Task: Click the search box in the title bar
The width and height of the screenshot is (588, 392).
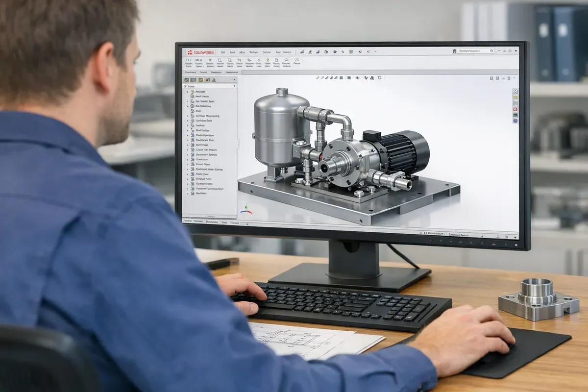Action: (x=473, y=51)
